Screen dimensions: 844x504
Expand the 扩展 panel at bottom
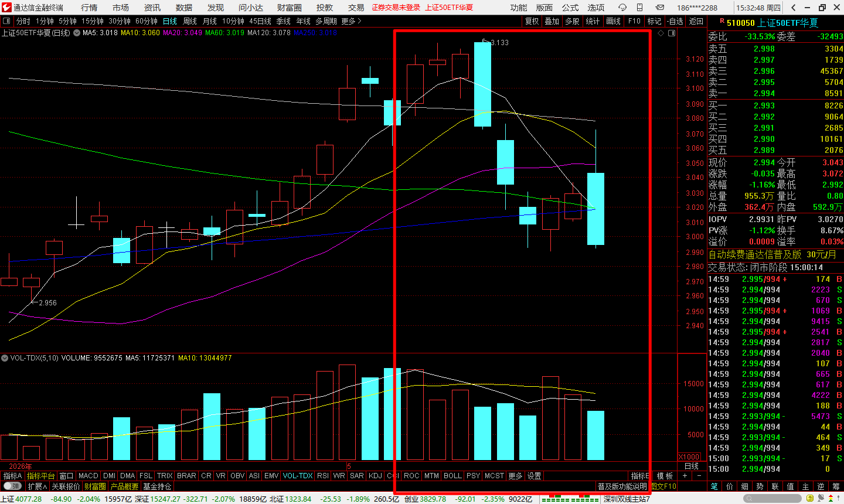pos(38,486)
